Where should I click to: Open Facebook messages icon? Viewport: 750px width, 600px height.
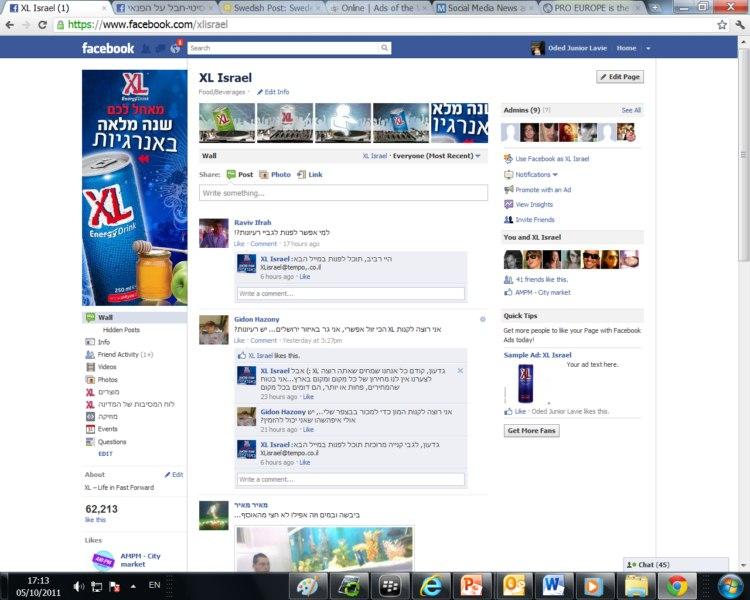[x=160, y=48]
